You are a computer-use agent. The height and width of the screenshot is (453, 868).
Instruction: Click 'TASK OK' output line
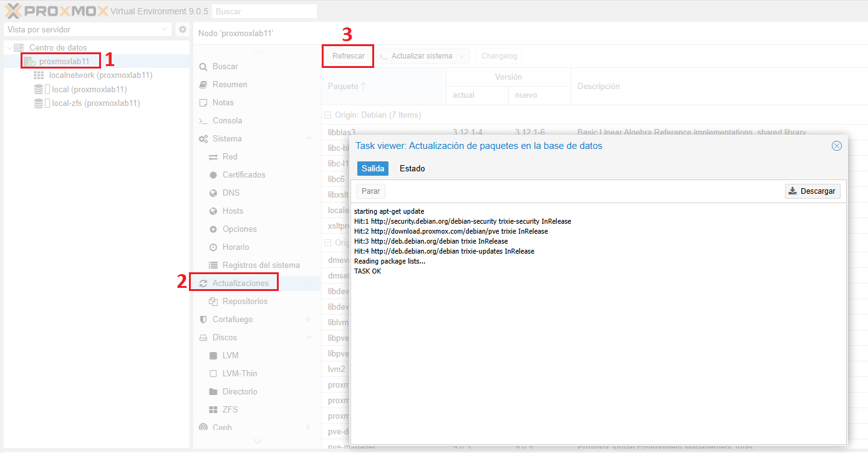(x=367, y=271)
